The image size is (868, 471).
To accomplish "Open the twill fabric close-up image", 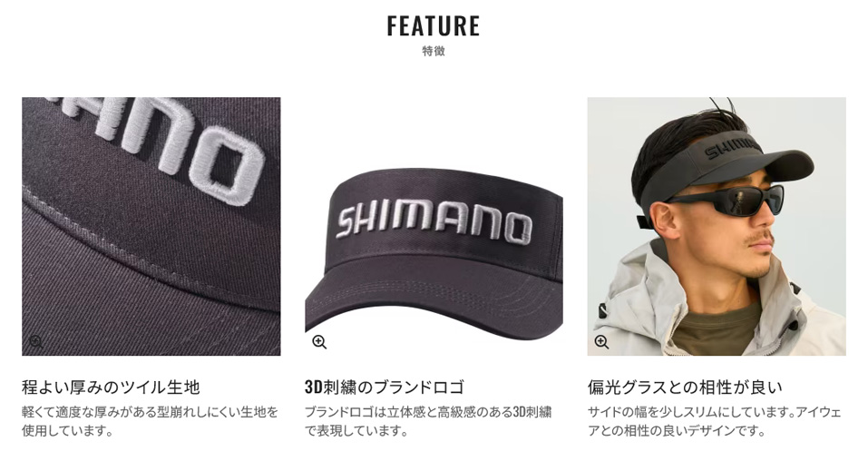I will (x=151, y=226).
